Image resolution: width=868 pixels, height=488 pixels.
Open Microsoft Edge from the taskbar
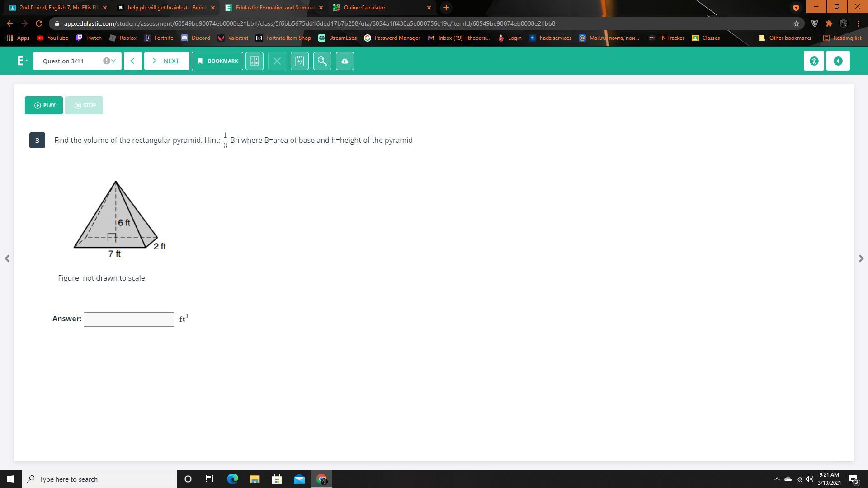click(232, 479)
